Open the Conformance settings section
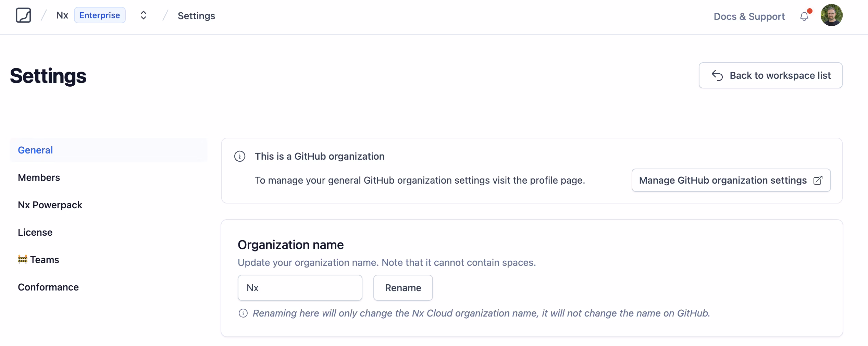 tap(48, 287)
